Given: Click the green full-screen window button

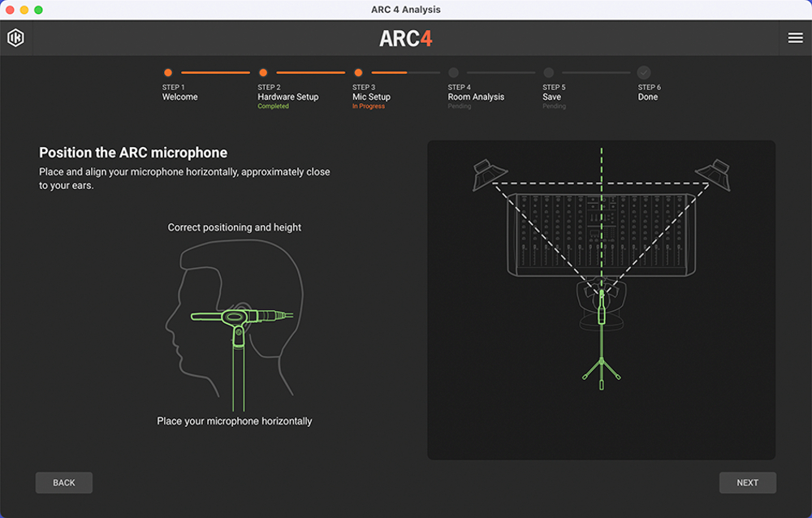Looking at the screenshot, I should coord(38,10).
